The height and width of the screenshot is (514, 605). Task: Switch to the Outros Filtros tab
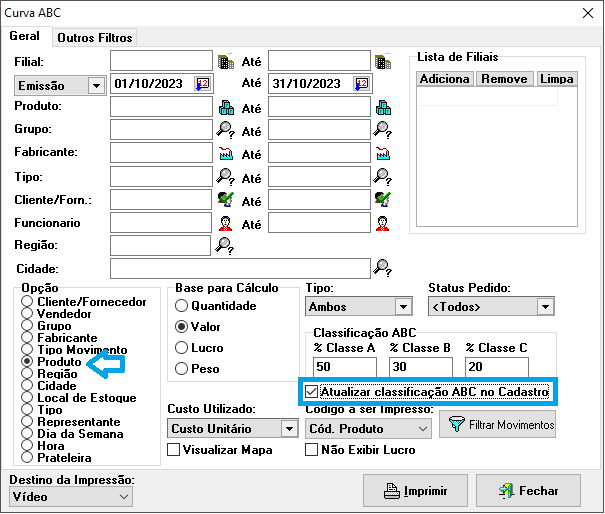[x=95, y=38]
